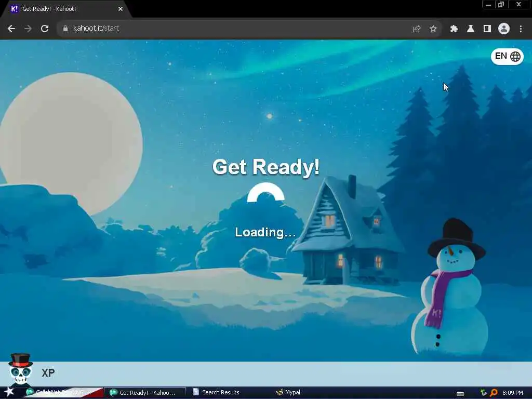Minimize the browser window
This screenshot has height=399, width=532.
(488, 5)
